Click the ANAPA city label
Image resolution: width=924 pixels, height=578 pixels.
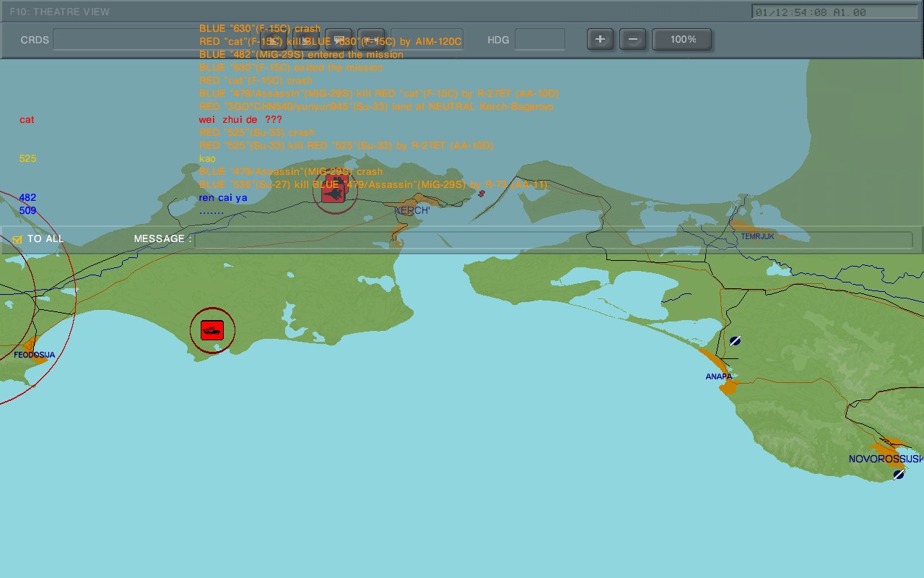click(719, 376)
